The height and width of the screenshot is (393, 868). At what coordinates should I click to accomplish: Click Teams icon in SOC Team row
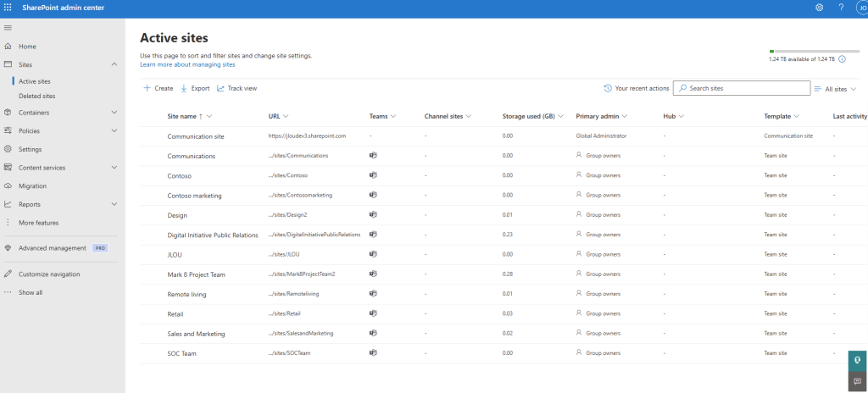coord(373,352)
